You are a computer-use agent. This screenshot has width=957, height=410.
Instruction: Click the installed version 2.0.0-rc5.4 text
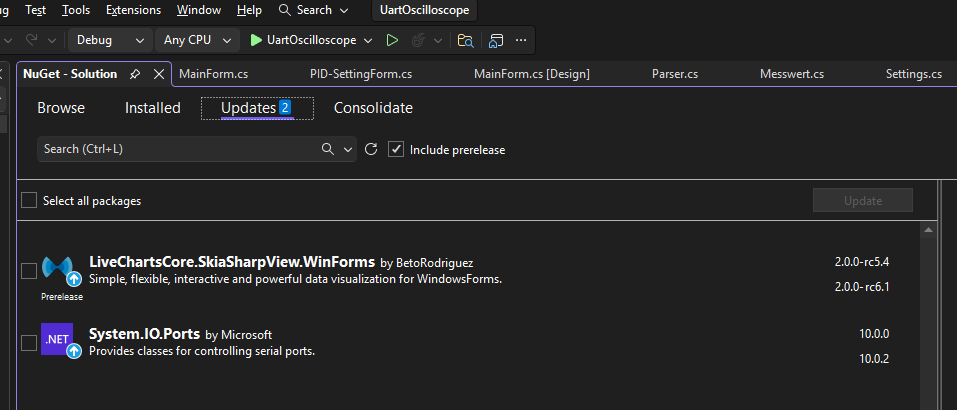pos(862,262)
